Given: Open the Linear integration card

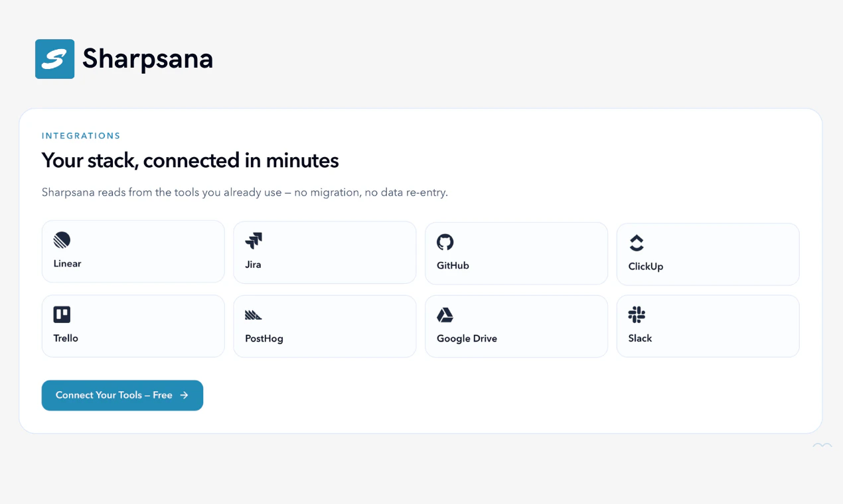Looking at the screenshot, I should [133, 251].
